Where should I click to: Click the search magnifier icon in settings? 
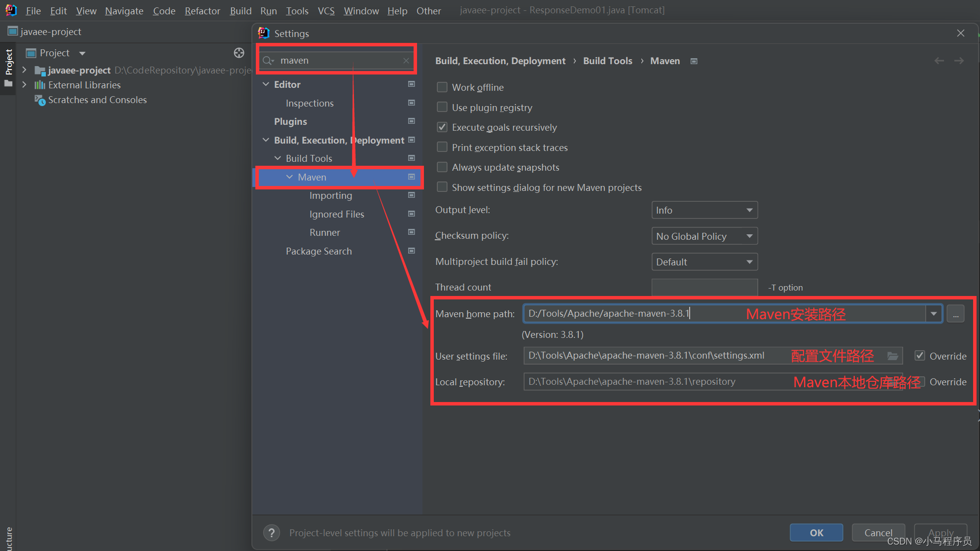pos(268,60)
